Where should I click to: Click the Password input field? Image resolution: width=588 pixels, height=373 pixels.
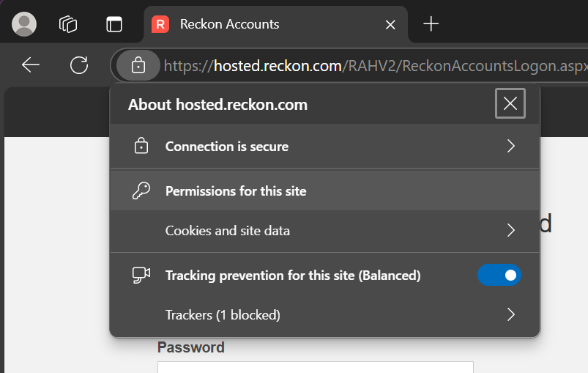(316, 367)
